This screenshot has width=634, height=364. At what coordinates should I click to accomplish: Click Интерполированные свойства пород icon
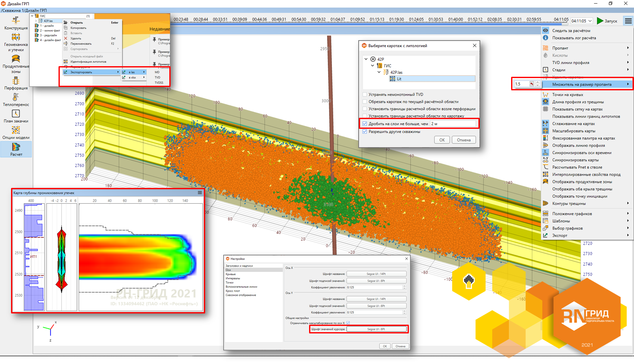coord(545,174)
